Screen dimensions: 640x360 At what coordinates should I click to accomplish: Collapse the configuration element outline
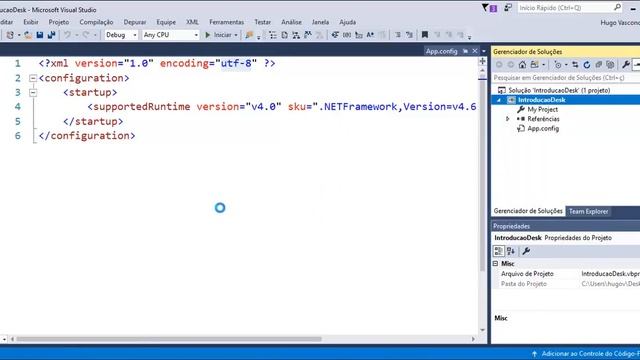pos(33,78)
